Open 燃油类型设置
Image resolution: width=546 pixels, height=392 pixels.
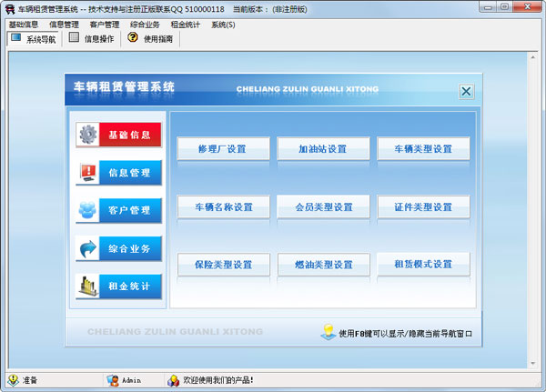tap(323, 265)
